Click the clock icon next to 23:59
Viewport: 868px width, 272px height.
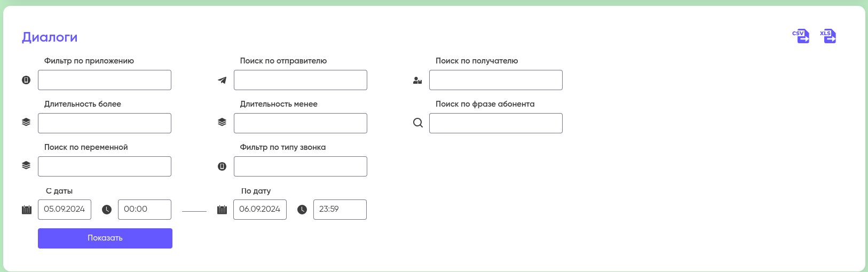tap(302, 210)
